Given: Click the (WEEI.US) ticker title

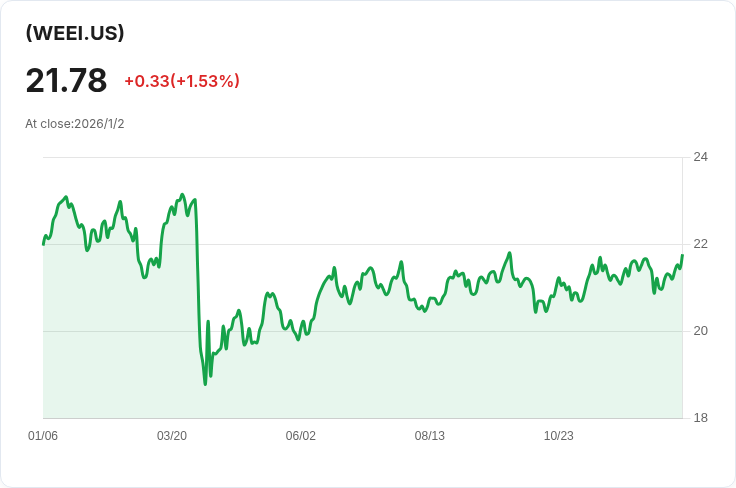Looking at the screenshot, I should [75, 33].
